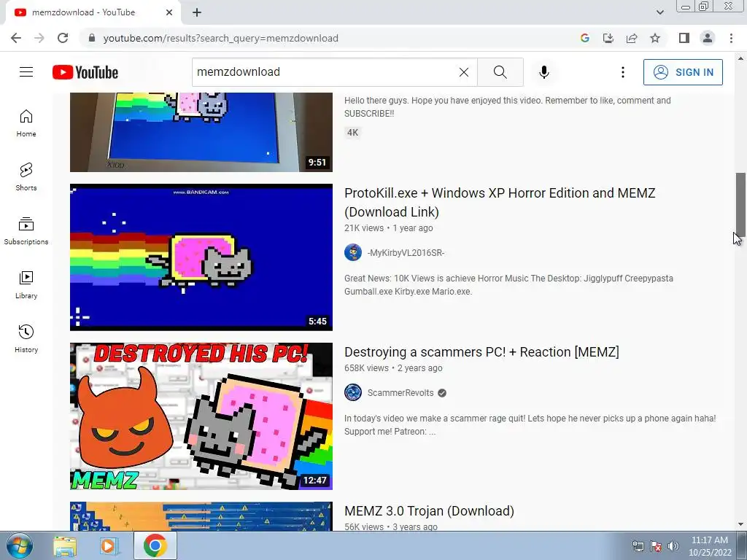This screenshot has width=747, height=560.
Task: Open the volume speaker tray icon
Action: (673, 546)
